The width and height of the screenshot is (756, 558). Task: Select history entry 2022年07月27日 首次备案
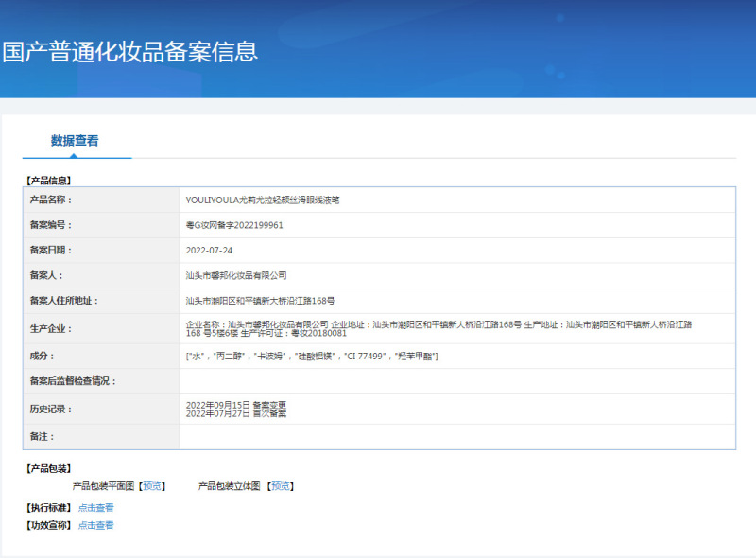[x=236, y=413]
